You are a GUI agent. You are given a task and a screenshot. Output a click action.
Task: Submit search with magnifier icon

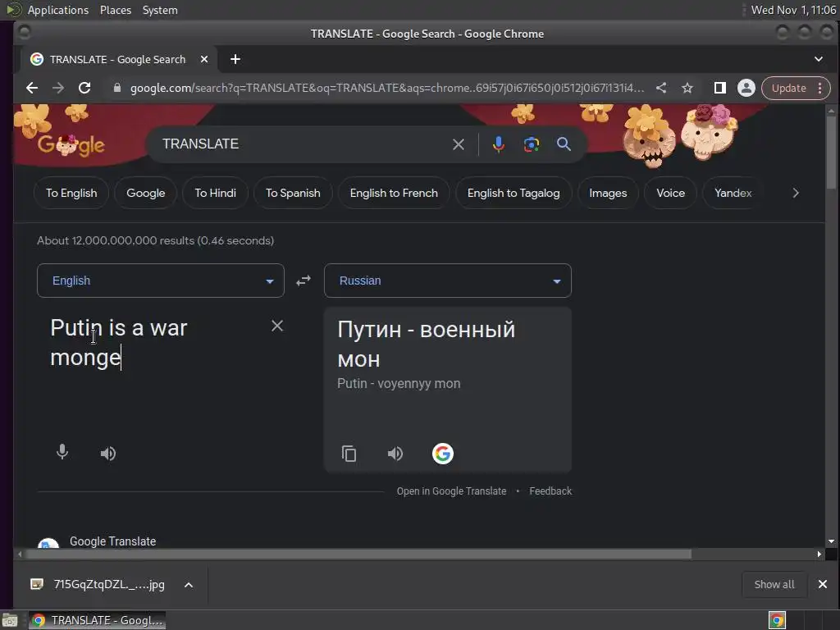(x=564, y=144)
